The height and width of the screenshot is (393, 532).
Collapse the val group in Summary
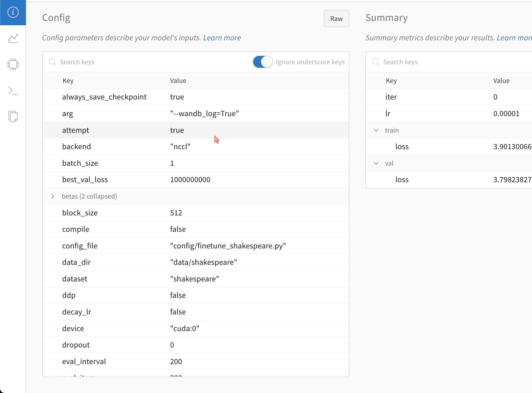tap(376, 163)
